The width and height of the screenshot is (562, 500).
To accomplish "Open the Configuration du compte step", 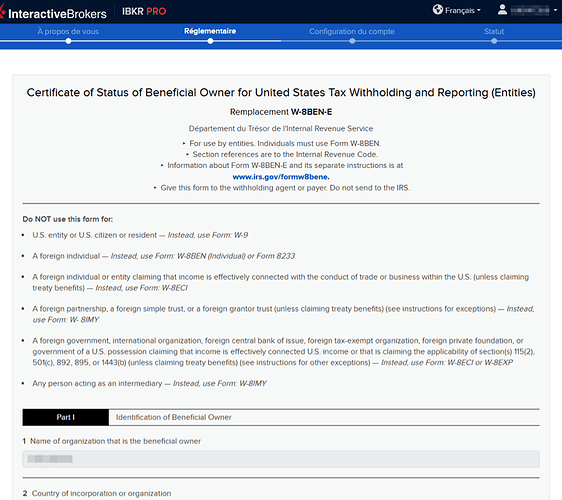I will pos(352,32).
